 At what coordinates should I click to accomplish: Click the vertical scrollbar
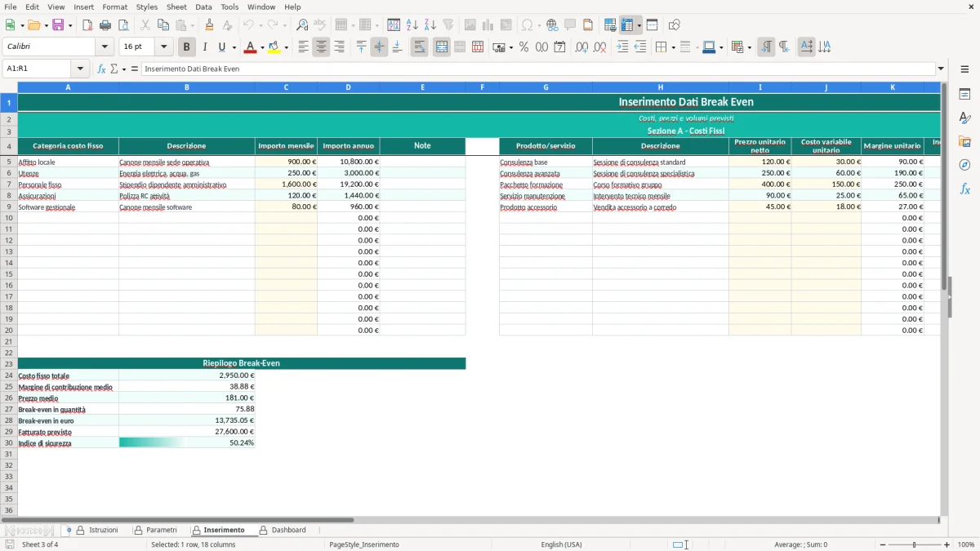point(944,299)
